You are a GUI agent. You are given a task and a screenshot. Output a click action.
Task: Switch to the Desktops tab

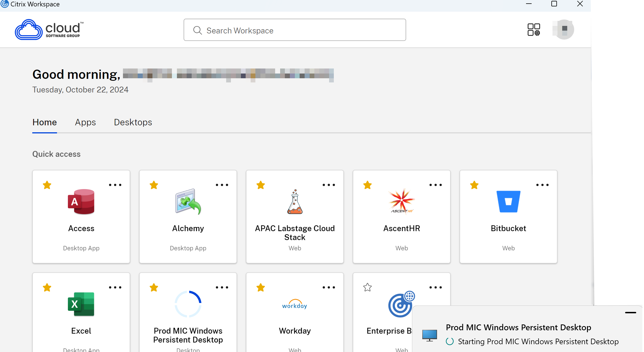[133, 122]
